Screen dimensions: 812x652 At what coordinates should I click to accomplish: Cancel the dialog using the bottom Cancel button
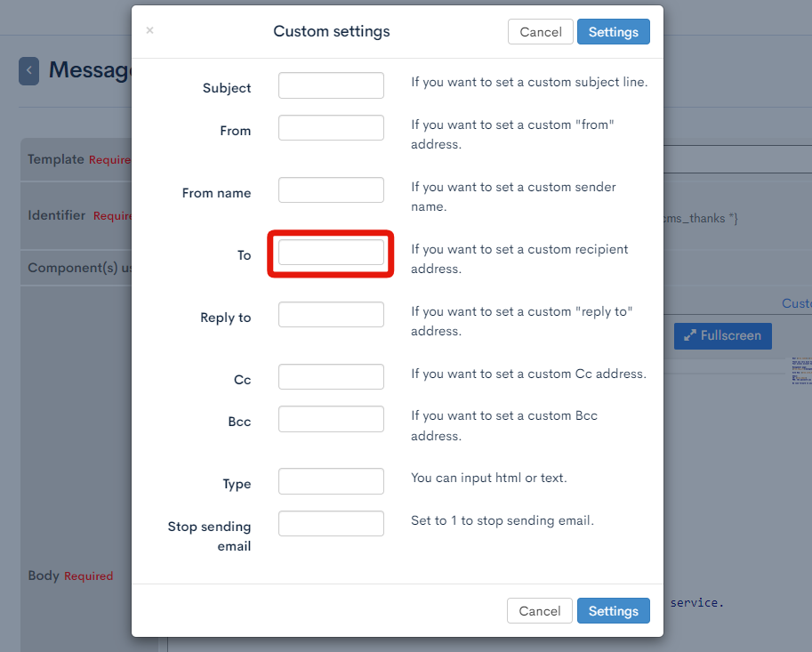539,611
